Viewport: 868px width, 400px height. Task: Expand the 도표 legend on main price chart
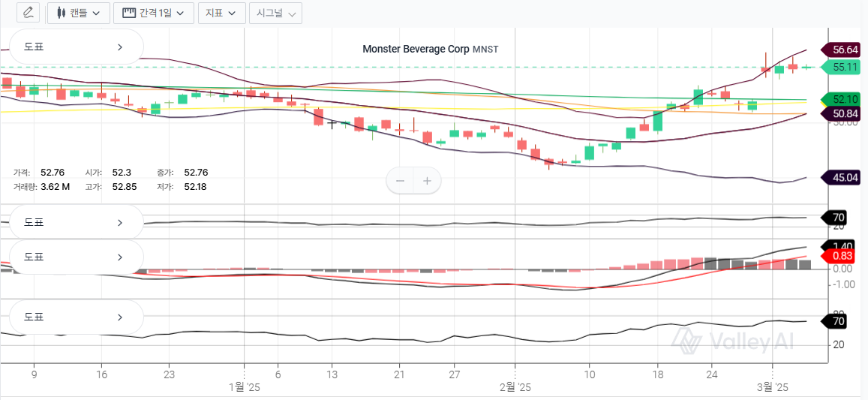tap(75, 47)
